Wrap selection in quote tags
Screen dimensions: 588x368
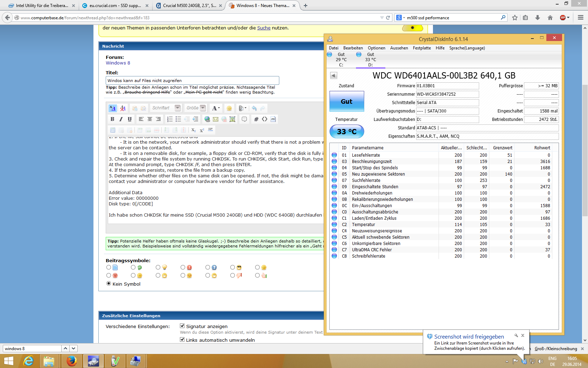[244, 119]
